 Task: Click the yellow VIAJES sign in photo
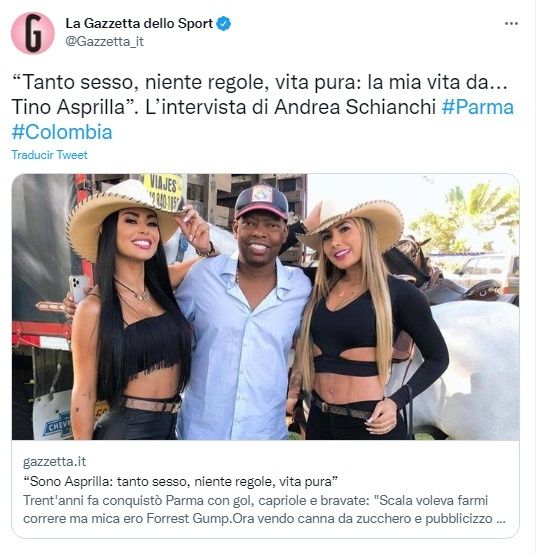click(164, 191)
